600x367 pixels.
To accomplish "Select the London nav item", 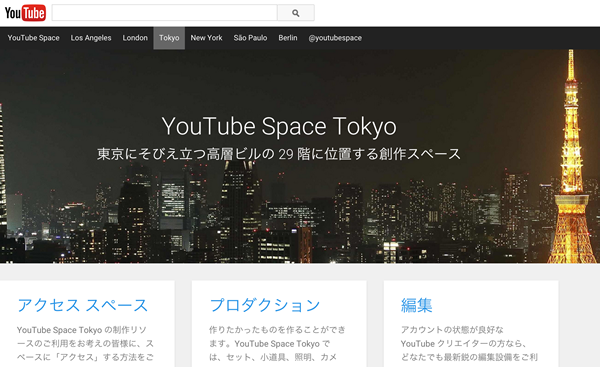I will 135,38.
